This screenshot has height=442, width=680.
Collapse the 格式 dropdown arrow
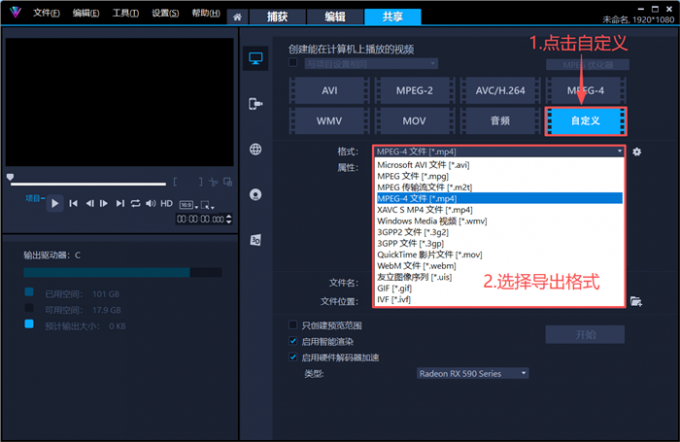(620, 151)
